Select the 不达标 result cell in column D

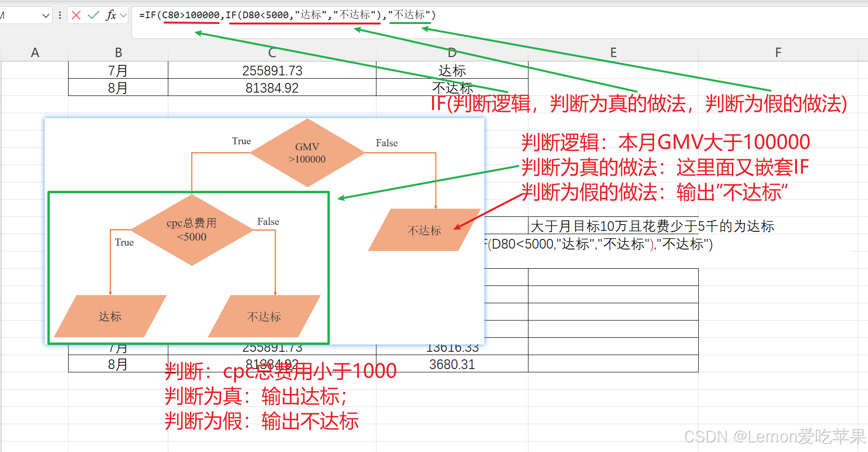[x=452, y=87]
